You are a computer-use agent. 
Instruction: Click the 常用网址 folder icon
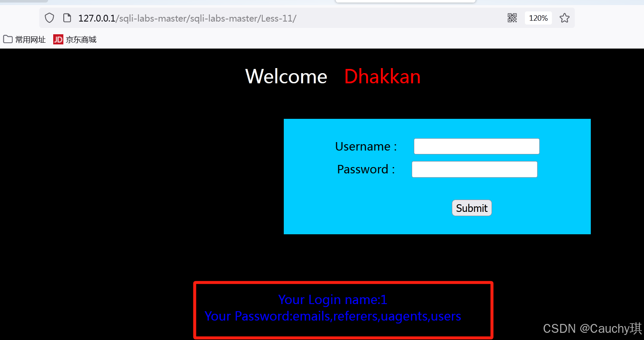[x=8, y=39]
